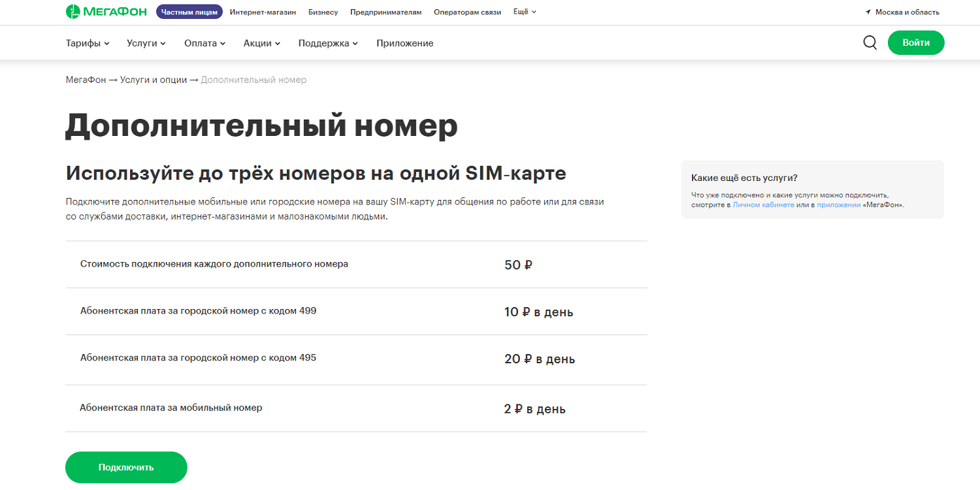This screenshot has width=980, height=490.
Task: Expand the Поддержка menu
Action: point(328,43)
